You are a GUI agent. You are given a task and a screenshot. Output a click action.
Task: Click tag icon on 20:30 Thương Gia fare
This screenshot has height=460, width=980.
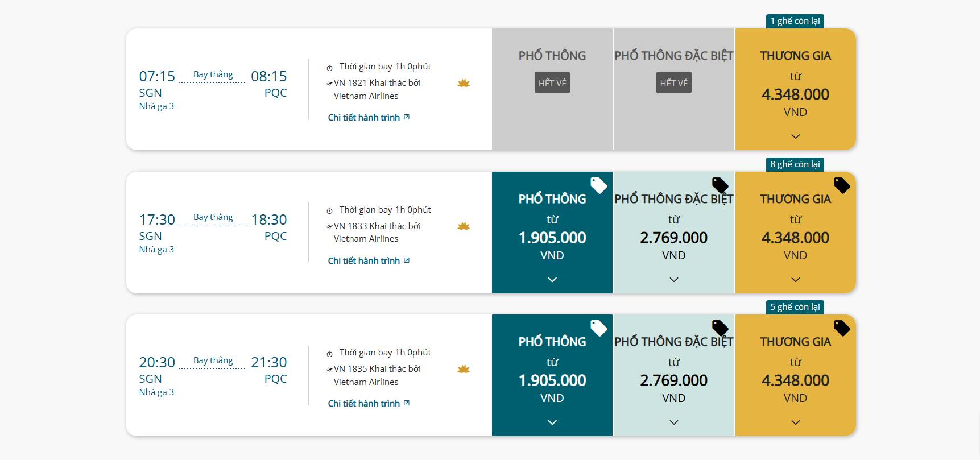[x=842, y=328]
